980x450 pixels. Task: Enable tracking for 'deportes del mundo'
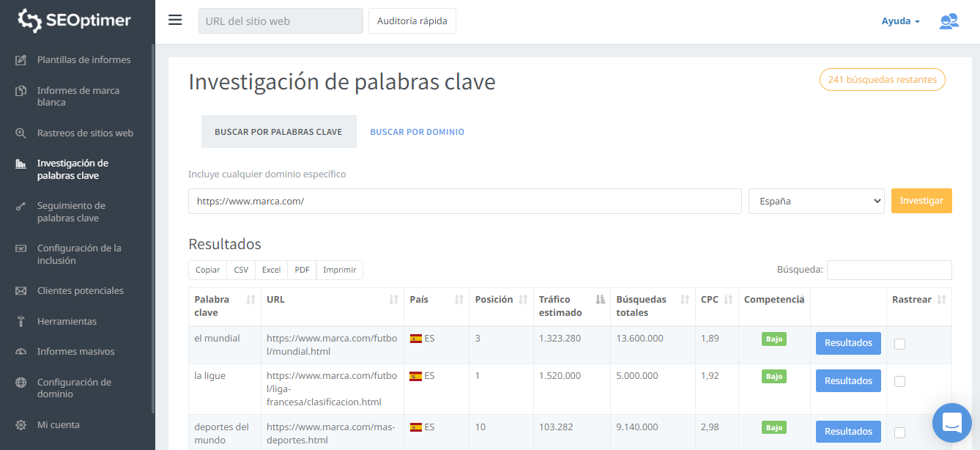899,432
